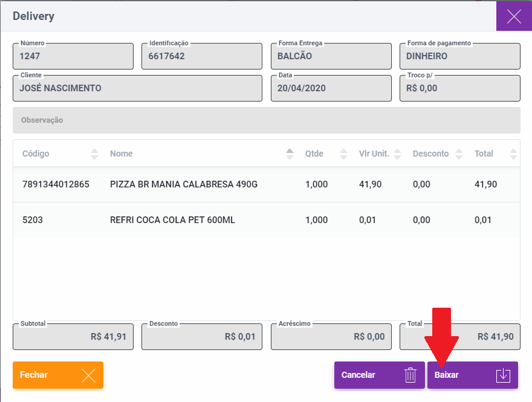Click the trash icon on Cancelar
The image size is (532, 402).
[x=410, y=375]
